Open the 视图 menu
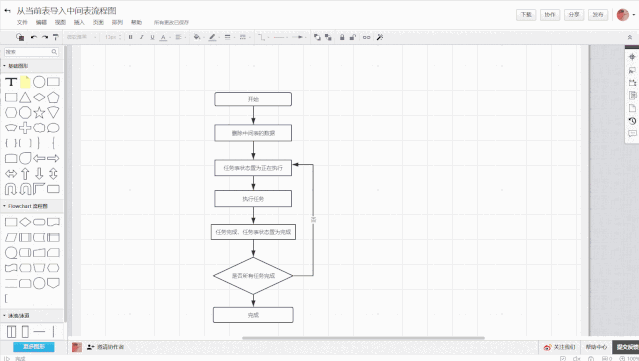 coord(60,22)
